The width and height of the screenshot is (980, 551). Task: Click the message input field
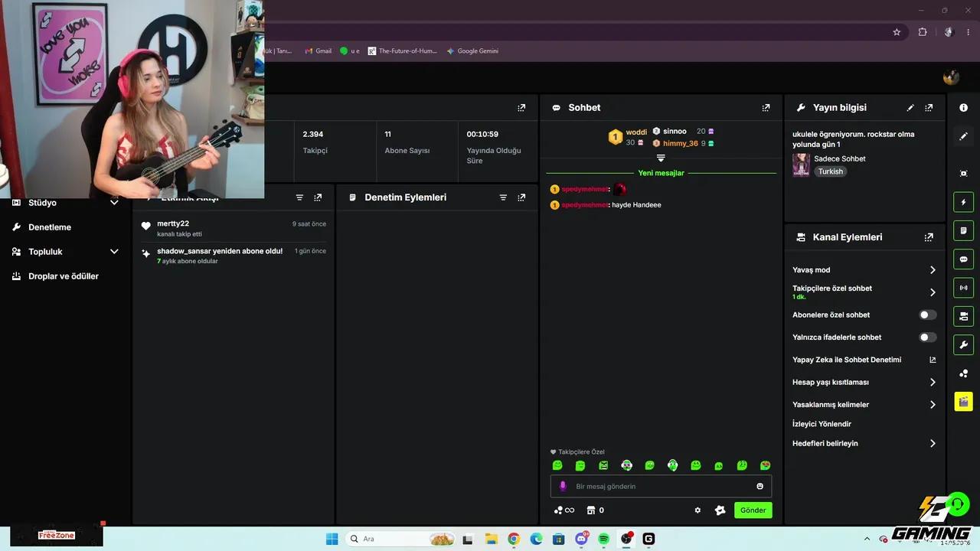click(x=661, y=486)
